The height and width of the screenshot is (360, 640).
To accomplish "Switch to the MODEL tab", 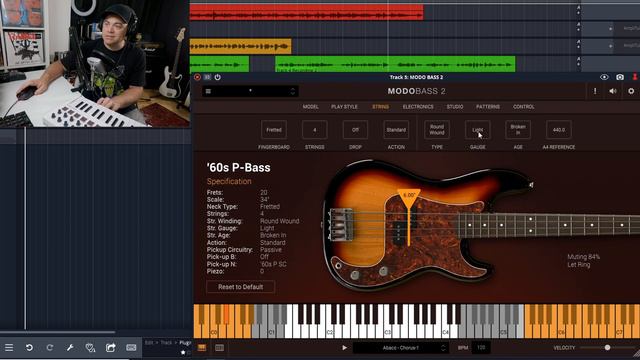I will [310, 107].
